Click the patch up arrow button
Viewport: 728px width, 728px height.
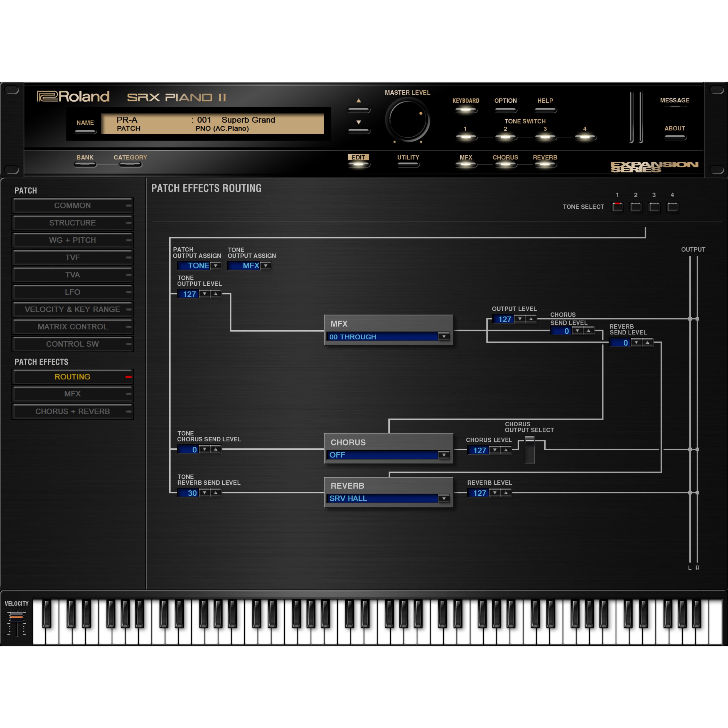pyautogui.click(x=358, y=110)
